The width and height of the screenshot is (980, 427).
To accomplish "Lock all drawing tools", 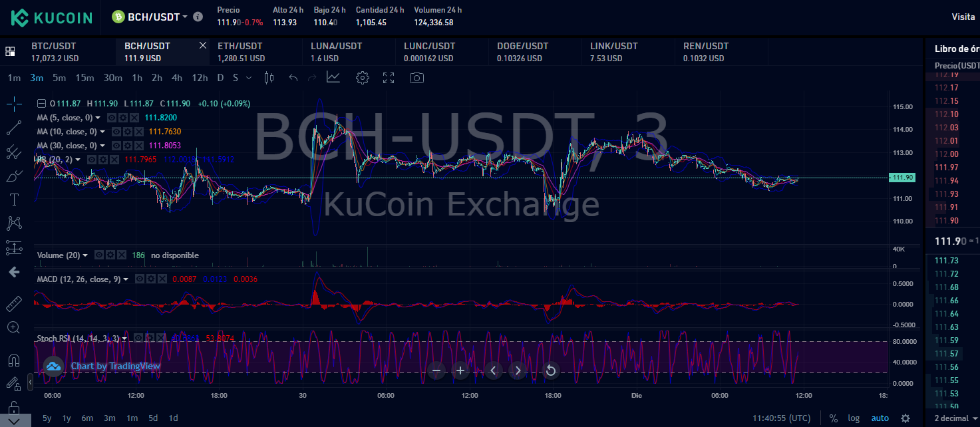I will 14,406.
